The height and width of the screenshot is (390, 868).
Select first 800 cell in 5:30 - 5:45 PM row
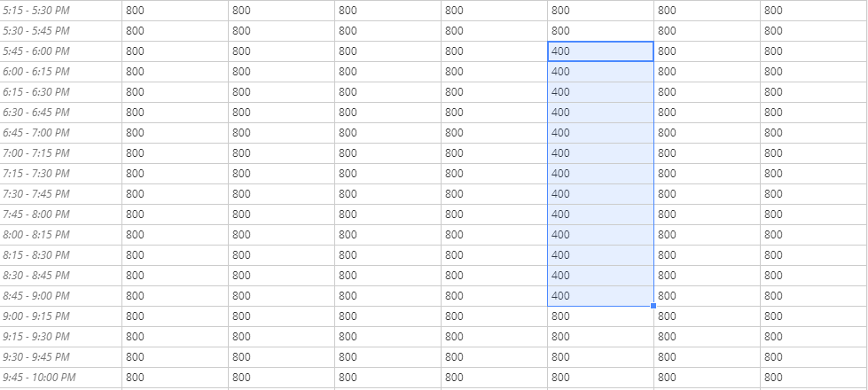pos(175,31)
